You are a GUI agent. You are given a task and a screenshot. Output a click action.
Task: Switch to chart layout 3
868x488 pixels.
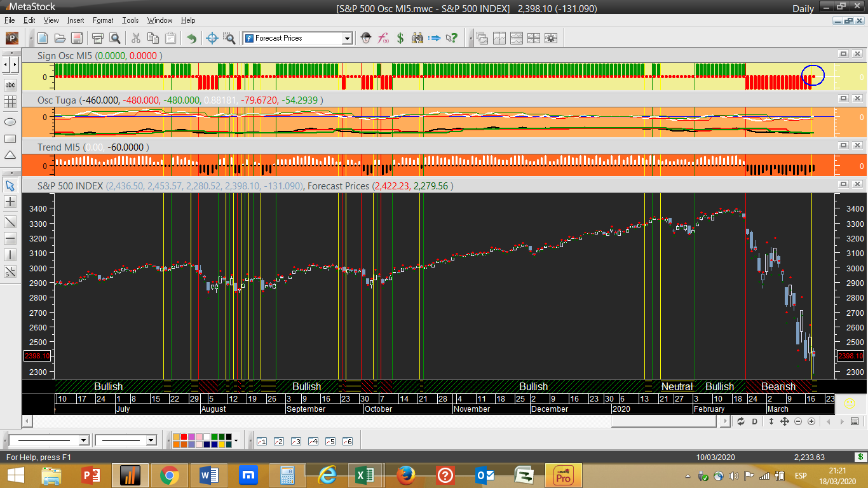pos(295,441)
